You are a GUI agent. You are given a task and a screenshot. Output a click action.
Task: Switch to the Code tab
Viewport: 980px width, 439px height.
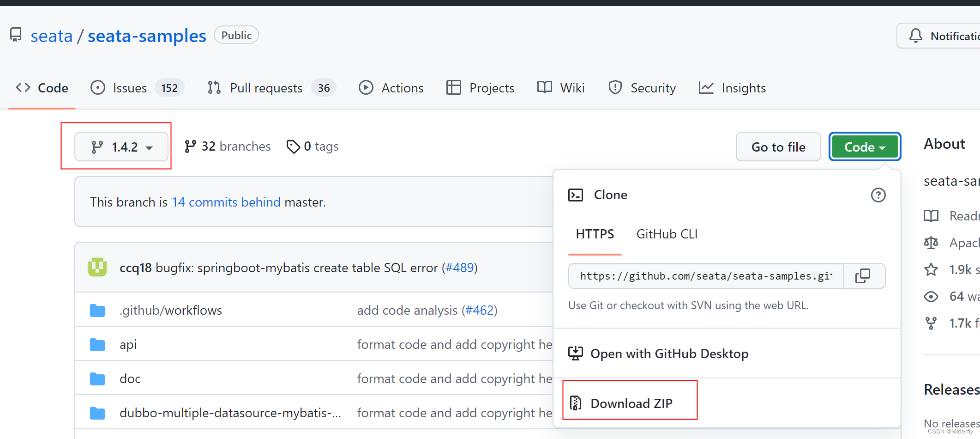(42, 88)
